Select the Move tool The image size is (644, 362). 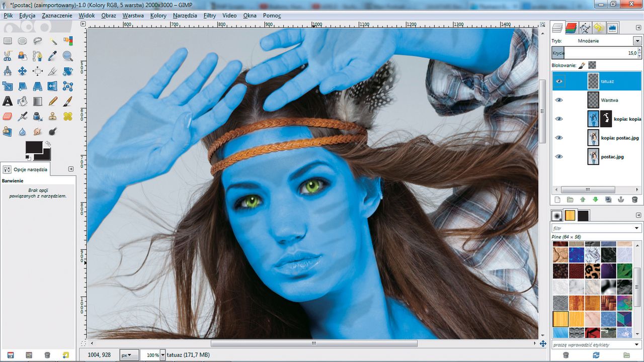coord(23,71)
